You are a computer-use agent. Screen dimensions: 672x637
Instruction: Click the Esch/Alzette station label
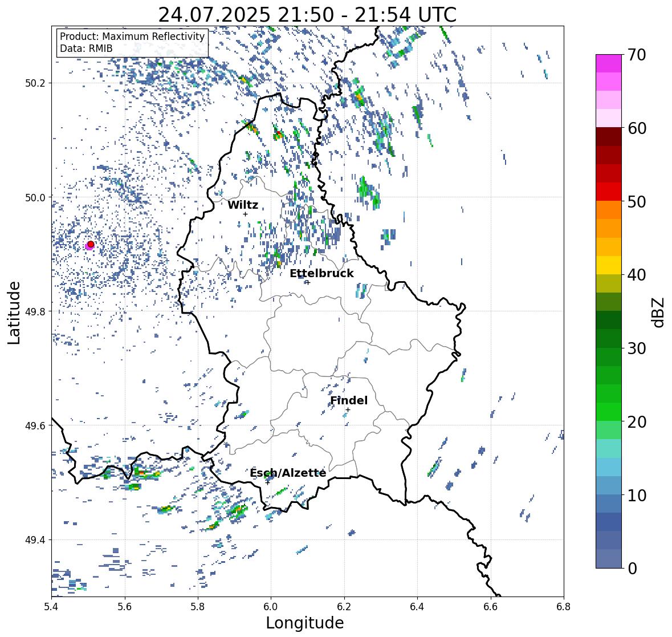tap(288, 473)
